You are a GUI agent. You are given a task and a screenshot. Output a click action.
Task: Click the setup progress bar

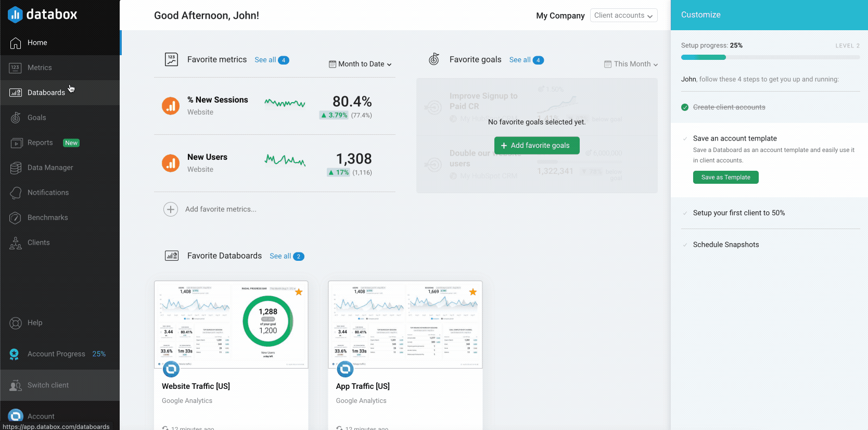(770, 57)
